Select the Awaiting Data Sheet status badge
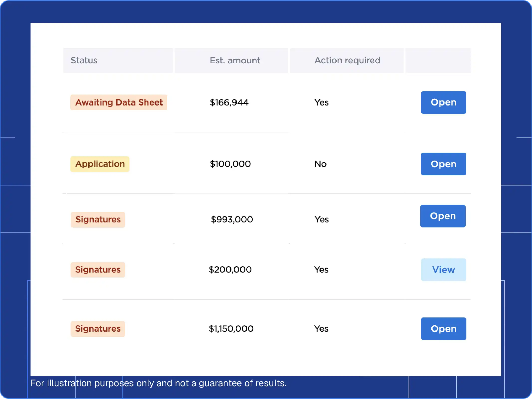 point(119,102)
